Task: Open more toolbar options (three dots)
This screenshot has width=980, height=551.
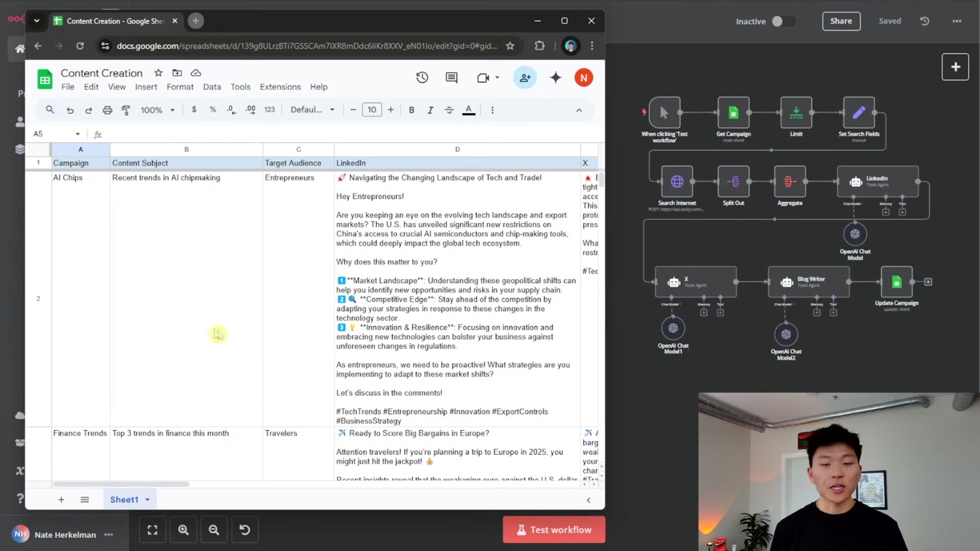Action: pos(492,110)
